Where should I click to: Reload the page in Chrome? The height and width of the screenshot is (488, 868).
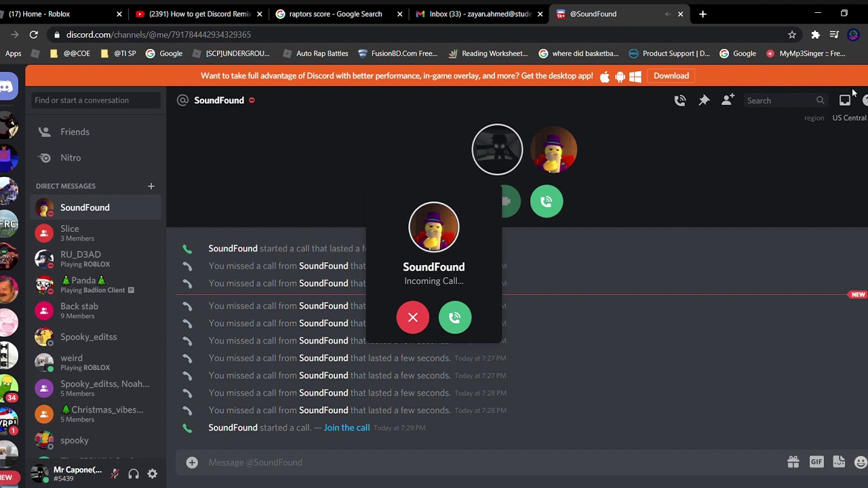click(x=33, y=35)
